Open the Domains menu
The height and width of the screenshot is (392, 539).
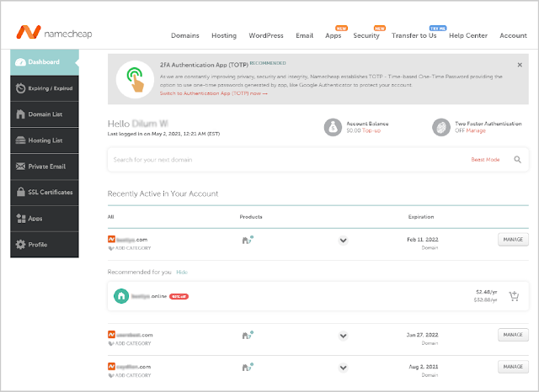click(x=185, y=35)
